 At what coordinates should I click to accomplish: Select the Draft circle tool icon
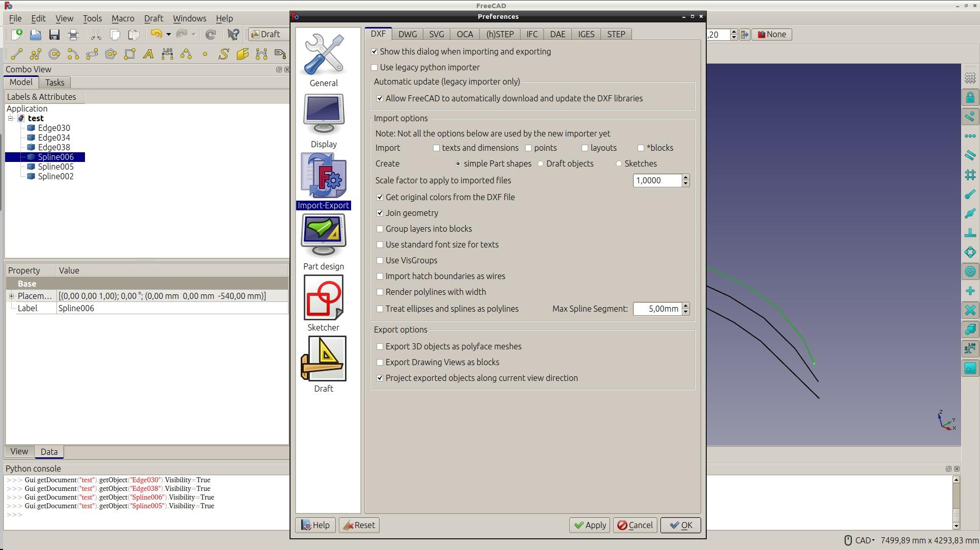(54, 54)
